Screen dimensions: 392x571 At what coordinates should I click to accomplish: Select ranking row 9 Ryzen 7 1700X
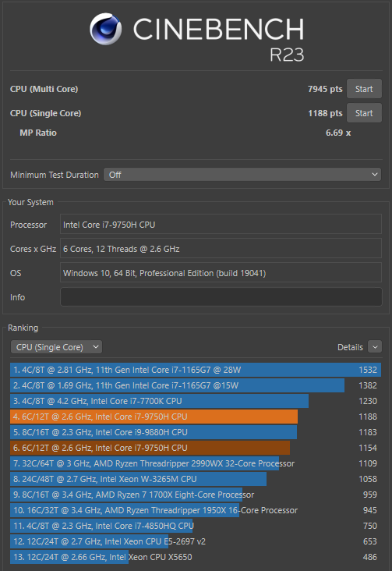[196, 495]
